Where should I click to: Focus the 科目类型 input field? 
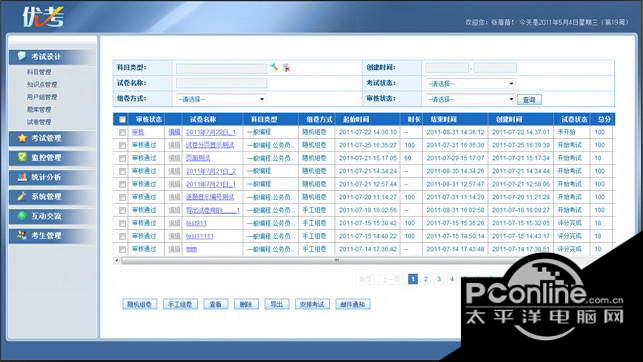221,68
